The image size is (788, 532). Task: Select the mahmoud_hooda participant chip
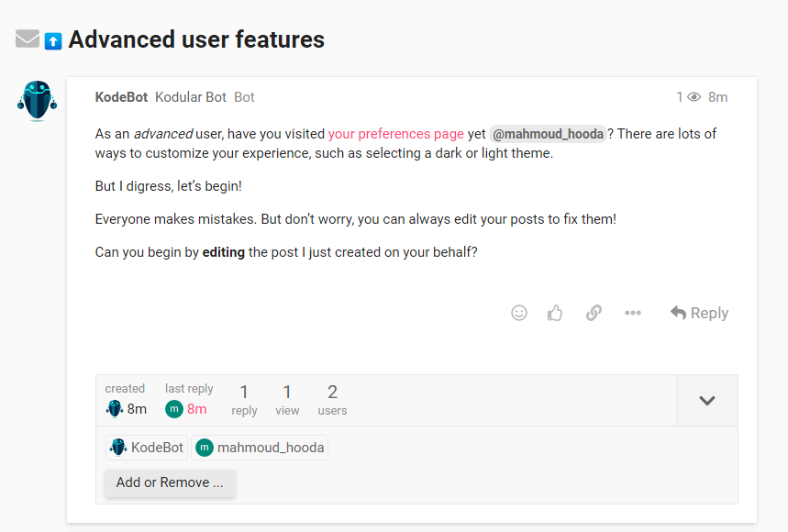(x=260, y=447)
